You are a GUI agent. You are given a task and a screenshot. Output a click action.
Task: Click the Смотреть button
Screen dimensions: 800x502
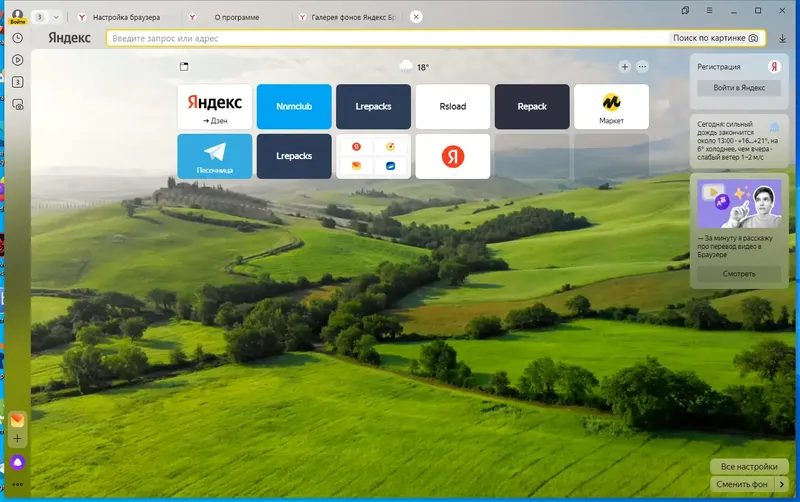point(739,274)
